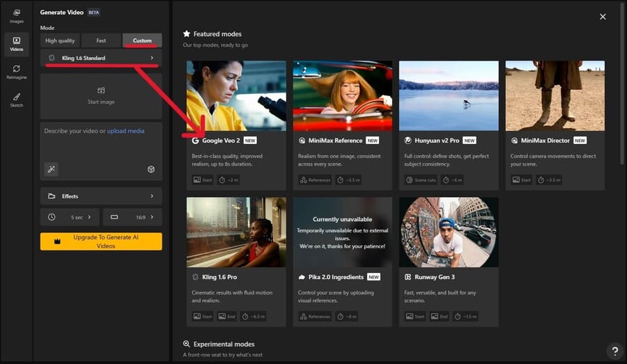Click the Runway Gen 3 title
This screenshot has height=364, width=627.
(434, 277)
